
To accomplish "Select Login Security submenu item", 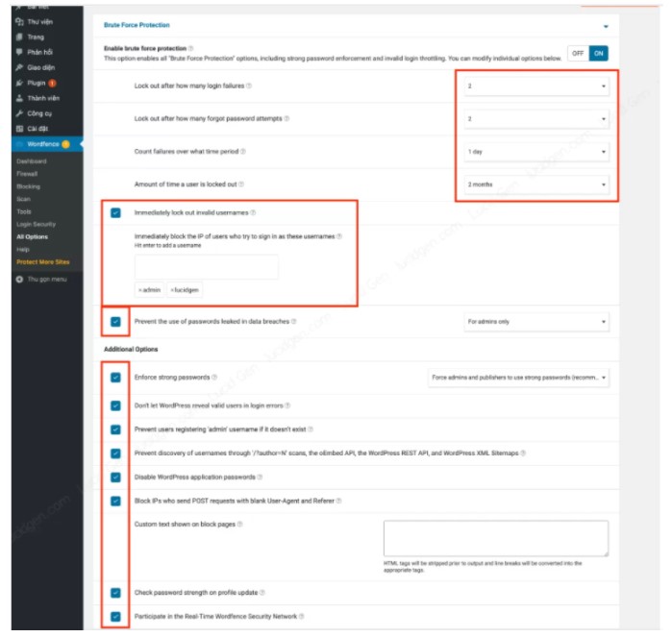I will 36,224.
